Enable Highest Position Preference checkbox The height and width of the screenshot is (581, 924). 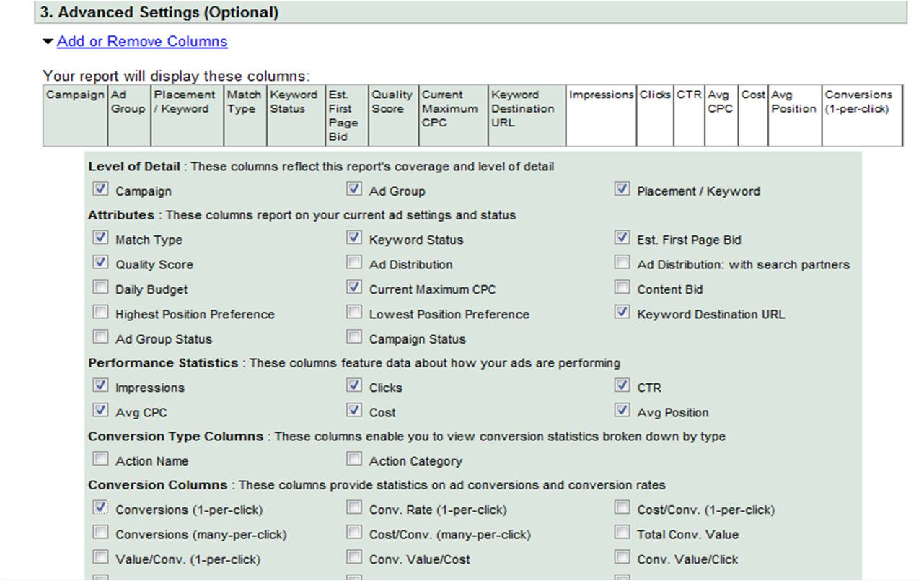point(100,313)
